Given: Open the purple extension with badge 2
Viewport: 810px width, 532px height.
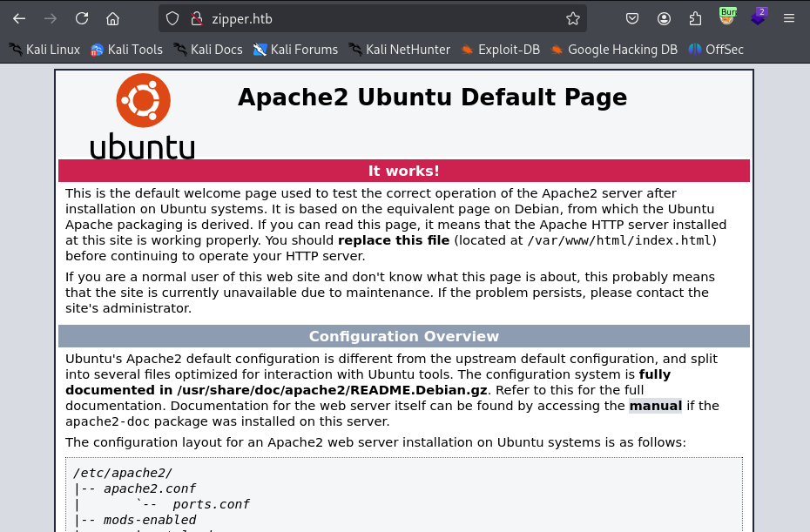Looking at the screenshot, I should click(759, 17).
